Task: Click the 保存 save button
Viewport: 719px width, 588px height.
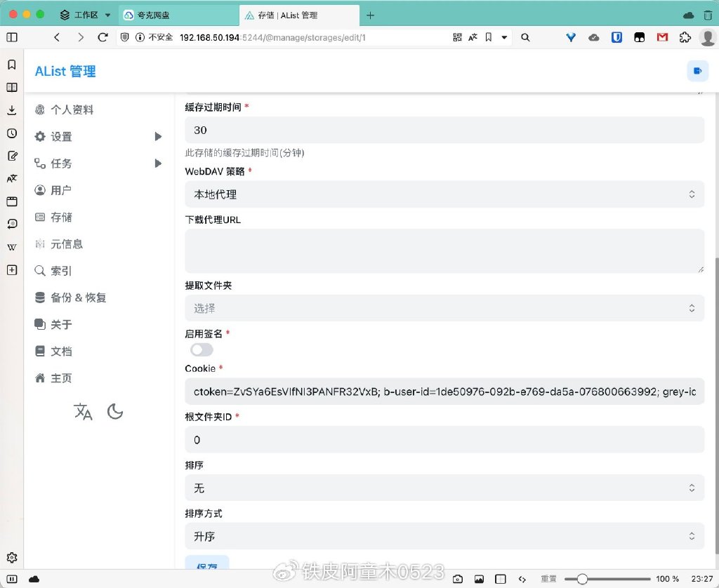Action: 206,566
